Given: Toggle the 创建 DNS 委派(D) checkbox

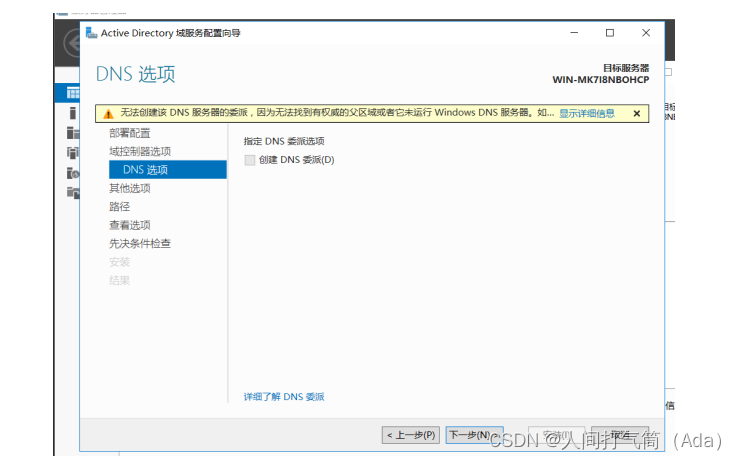Looking at the screenshot, I should click(250, 160).
